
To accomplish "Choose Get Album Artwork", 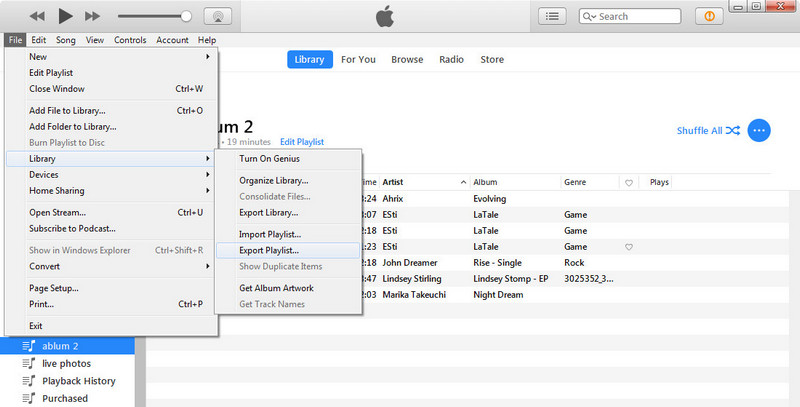I will (x=288, y=288).
